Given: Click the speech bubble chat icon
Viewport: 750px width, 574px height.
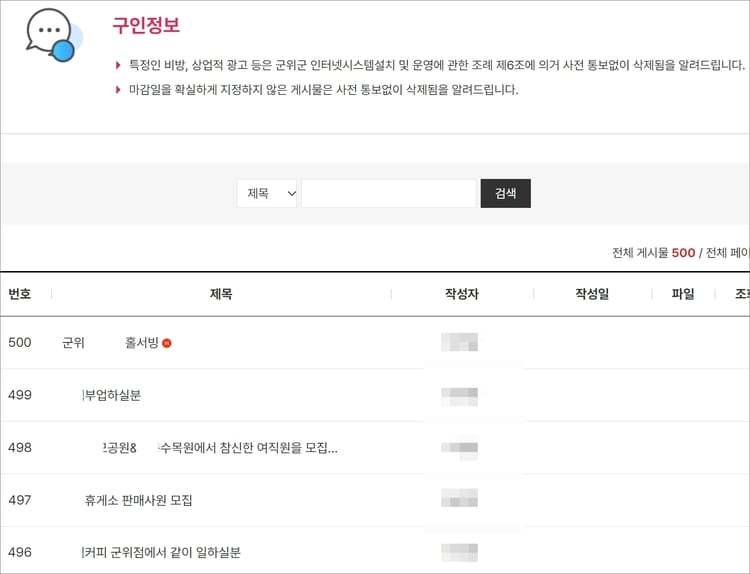Looking at the screenshot, I should 54,34.
